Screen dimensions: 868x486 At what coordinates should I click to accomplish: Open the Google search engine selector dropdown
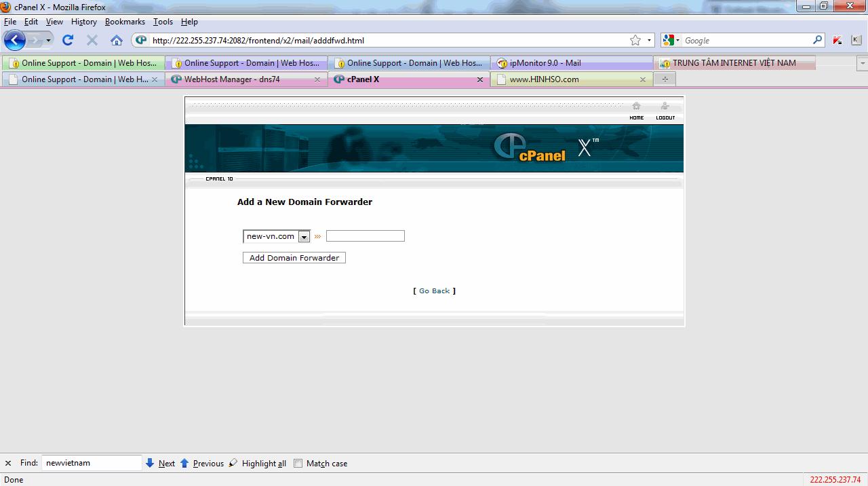(671, 40)
